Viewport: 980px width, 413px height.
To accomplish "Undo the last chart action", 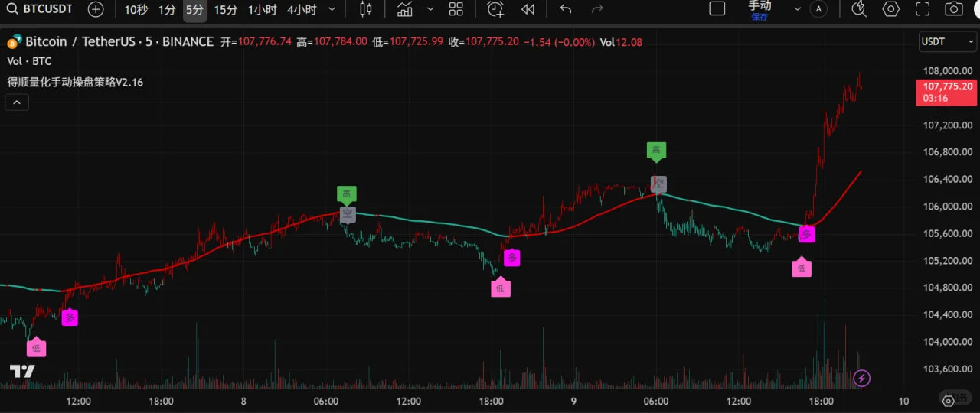I will pos(566,9).
